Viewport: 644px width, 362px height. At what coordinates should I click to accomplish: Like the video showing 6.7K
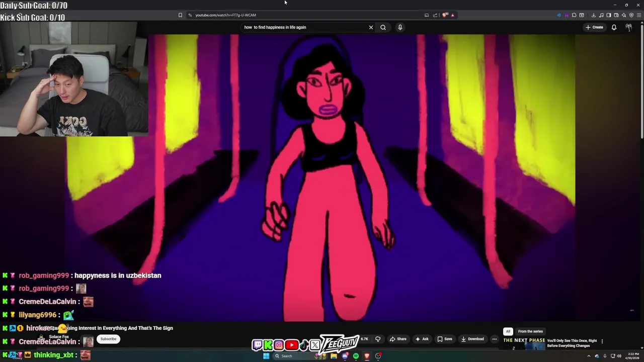[363, 339]
